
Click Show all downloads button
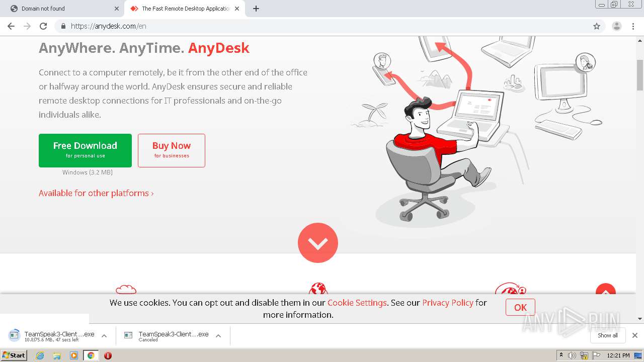tap(608, 335)
